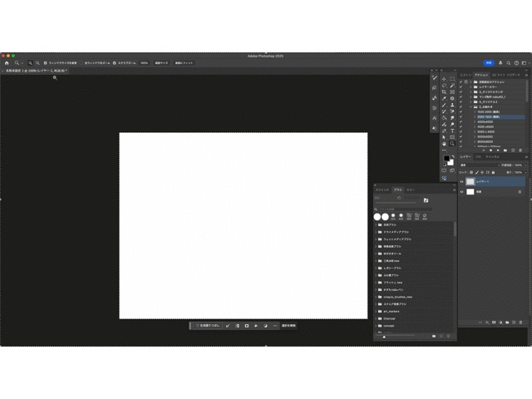Click the blue Share button

pyautogui.click(x=489, y=63)
